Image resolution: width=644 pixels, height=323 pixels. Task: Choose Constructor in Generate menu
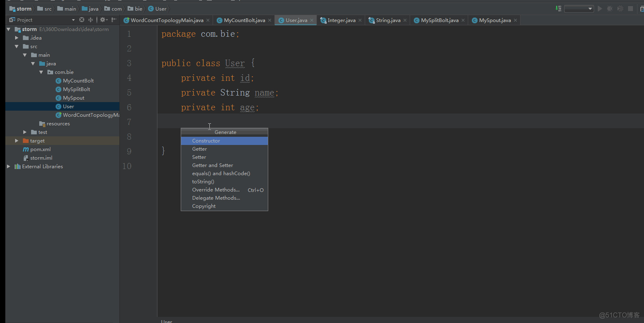pyautogui.click(x=224, y=141)
